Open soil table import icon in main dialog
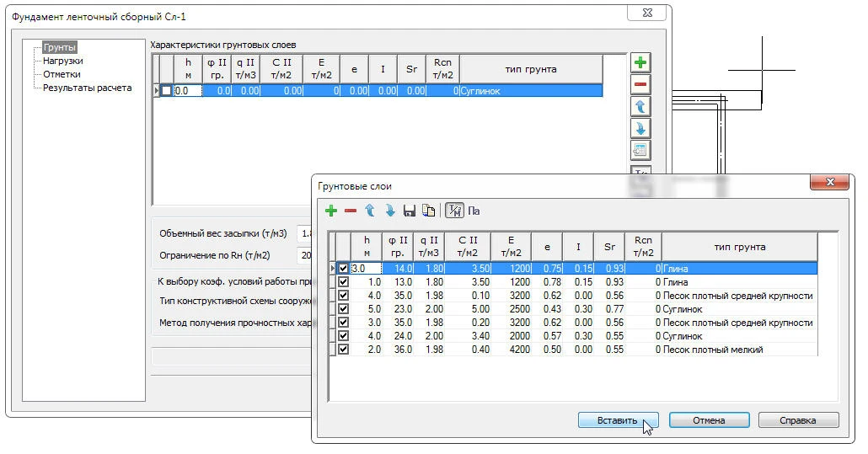This screenshot has width=868, height=454. [640, 151]
